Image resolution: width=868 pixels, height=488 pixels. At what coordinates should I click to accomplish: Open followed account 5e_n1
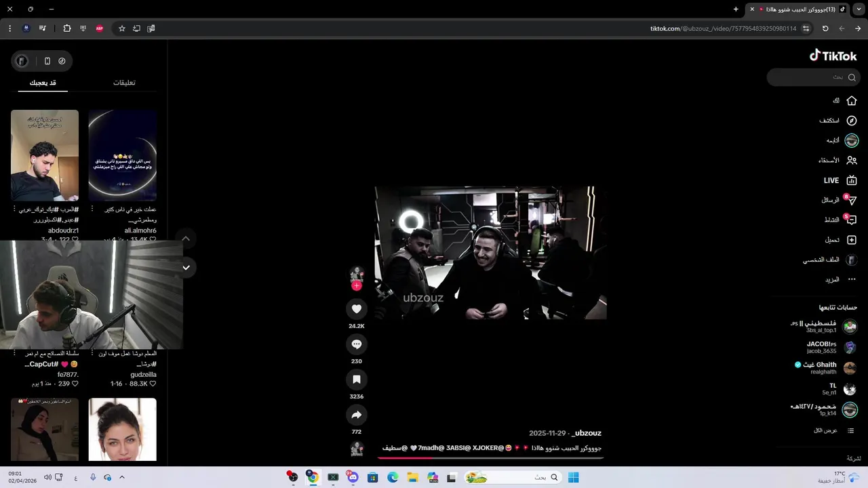tap(829, 392)
